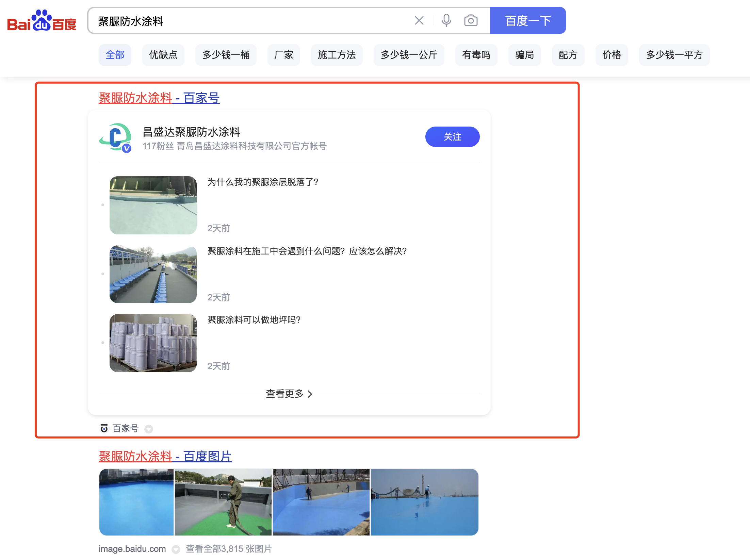This screenshot has width=750, height=560.
Task: Open the dropdown arrow next to image.baidu.com
Action: coord(176,549)
